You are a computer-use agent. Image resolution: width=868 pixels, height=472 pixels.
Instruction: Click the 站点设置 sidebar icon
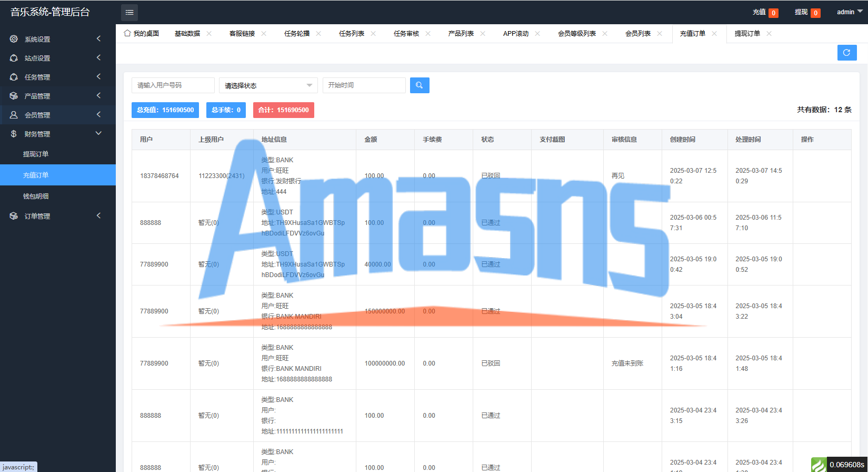click(14, 58)
